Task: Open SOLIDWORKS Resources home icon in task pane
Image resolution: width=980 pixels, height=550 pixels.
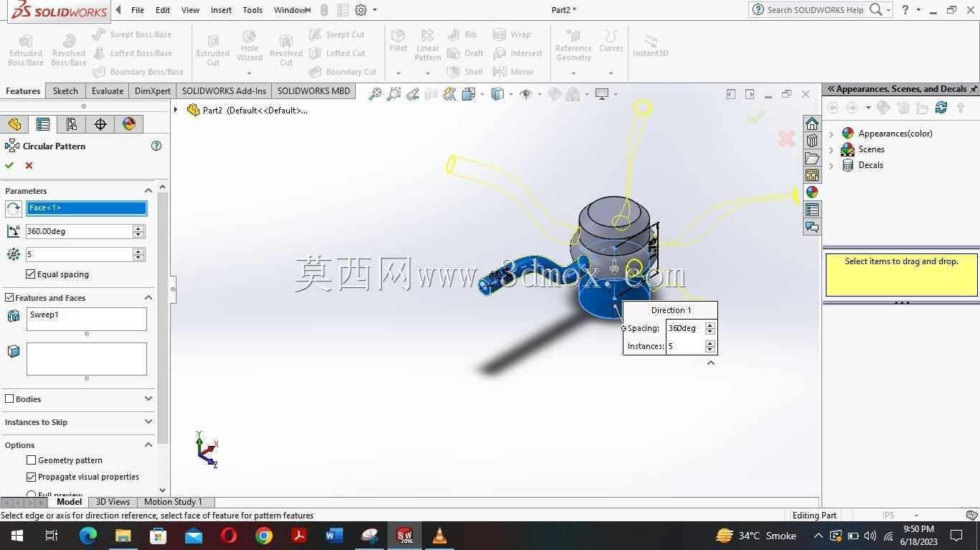Action: pyautogui.click(x=812, y=123)
